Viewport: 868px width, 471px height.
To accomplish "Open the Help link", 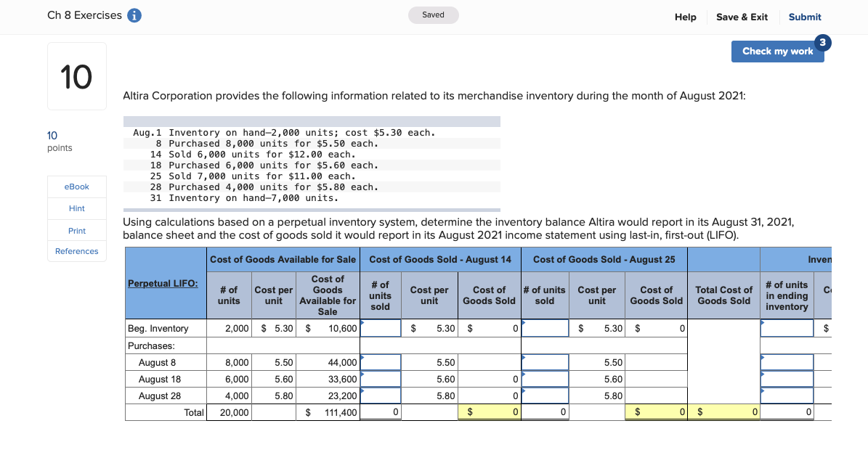I will [x=686, y=17].
